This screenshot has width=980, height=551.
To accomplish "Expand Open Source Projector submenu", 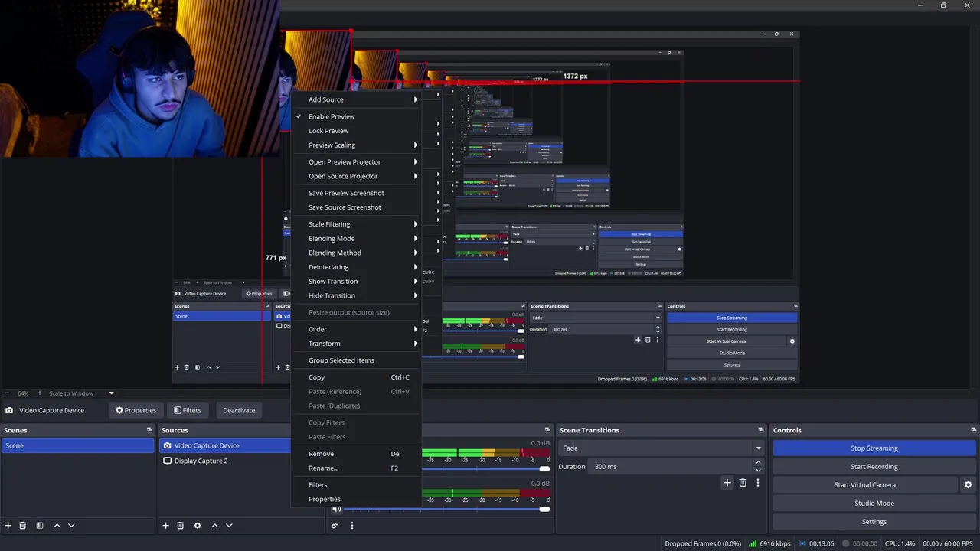I will [x=357, y=176].
